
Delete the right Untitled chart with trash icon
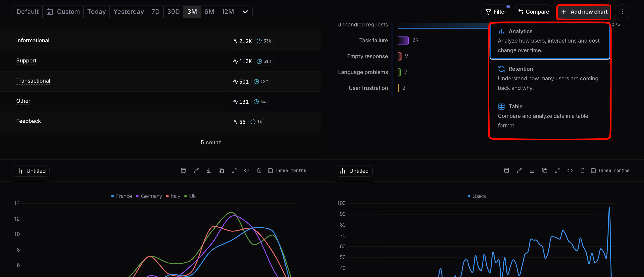coord(582,170)
